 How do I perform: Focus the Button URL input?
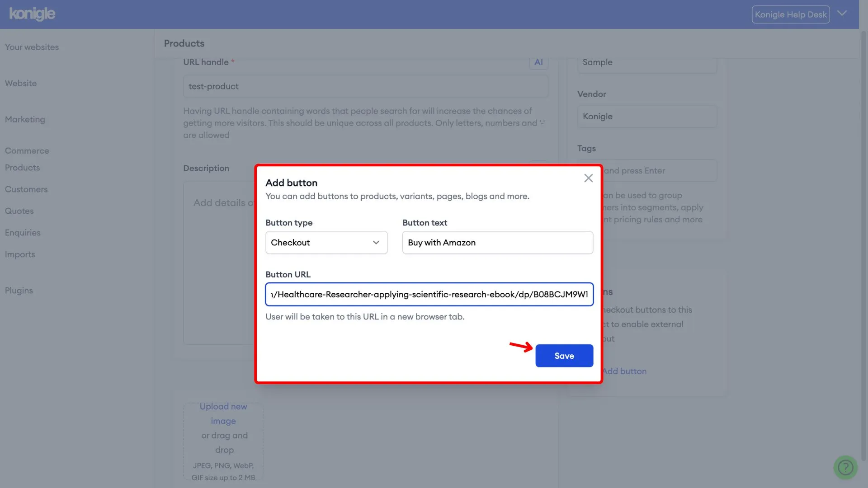coord(429,294)
